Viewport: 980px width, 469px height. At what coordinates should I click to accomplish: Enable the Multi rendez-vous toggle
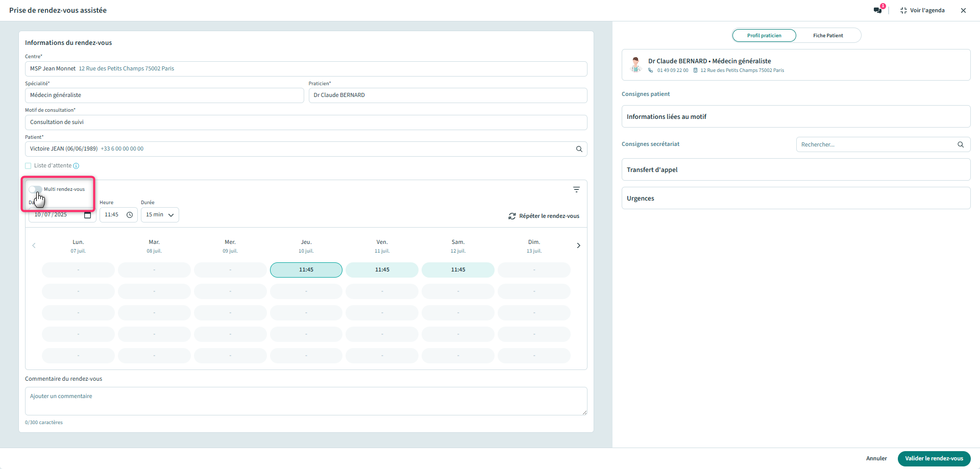click(35, 189)
